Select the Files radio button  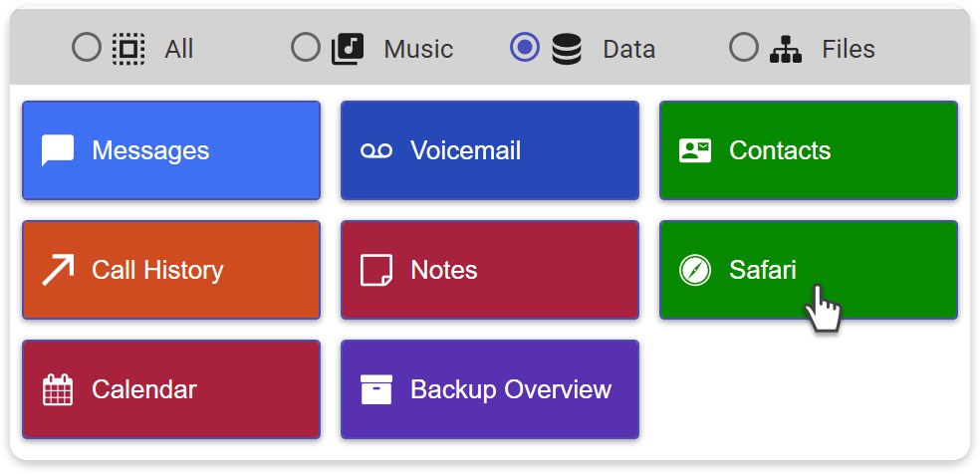coord(744,48)
